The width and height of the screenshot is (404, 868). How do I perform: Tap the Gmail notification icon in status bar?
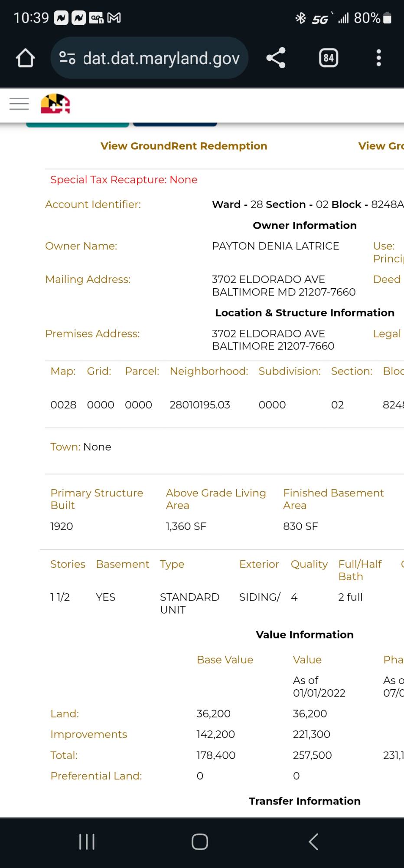(x=114, y=18)
